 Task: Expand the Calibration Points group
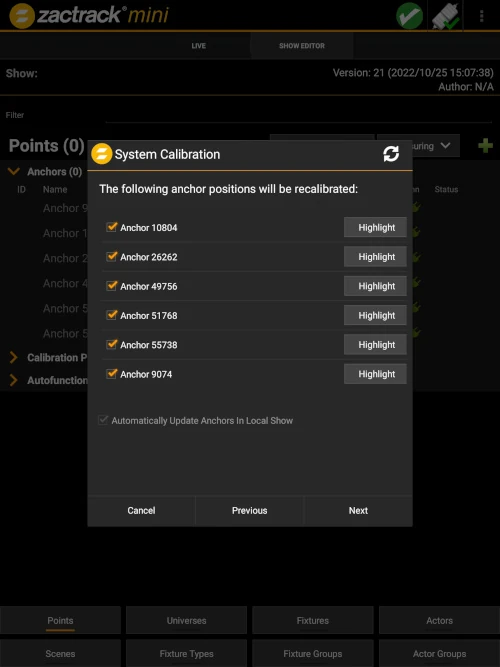(x=14, y=357)
